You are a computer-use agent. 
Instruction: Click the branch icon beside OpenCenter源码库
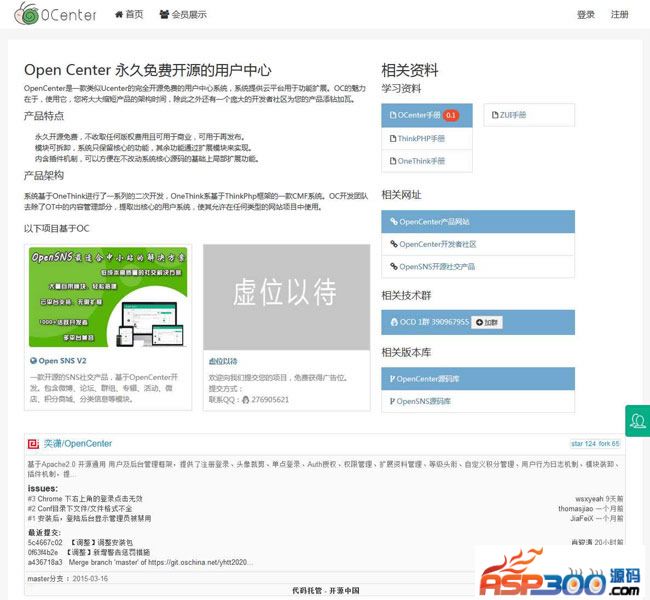[x=392, y=379]
